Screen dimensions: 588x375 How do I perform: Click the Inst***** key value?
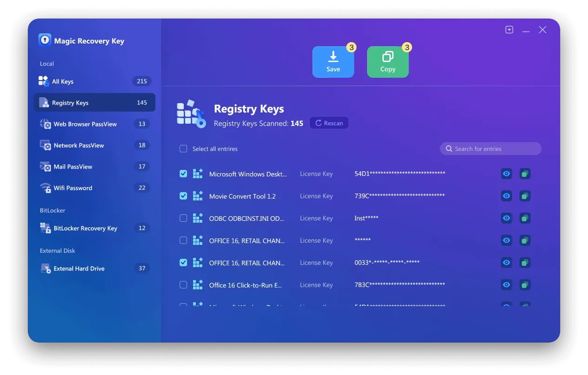point(366,218)
